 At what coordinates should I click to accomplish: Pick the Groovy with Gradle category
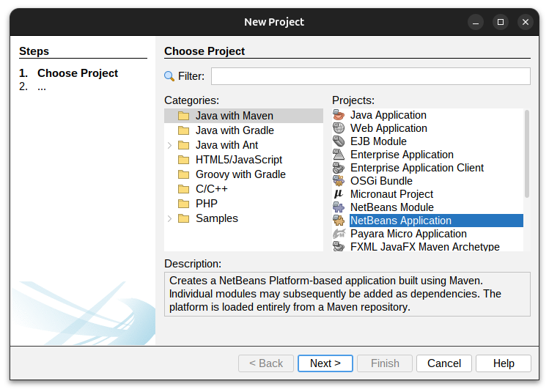(240, 174)
